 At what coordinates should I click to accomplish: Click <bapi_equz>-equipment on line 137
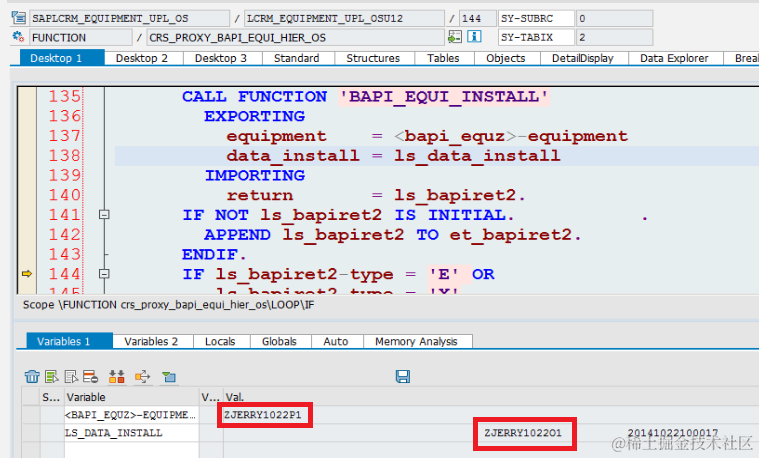tap(511, 136)
